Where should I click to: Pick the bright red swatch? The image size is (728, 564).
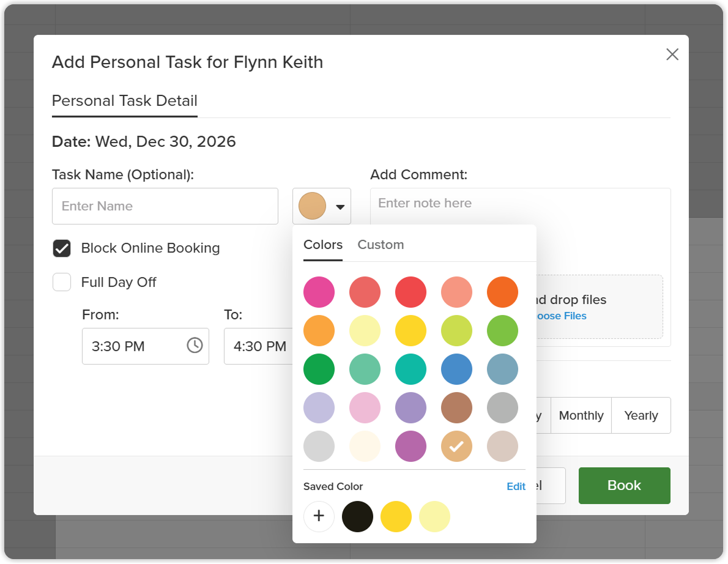pos(411,292)
